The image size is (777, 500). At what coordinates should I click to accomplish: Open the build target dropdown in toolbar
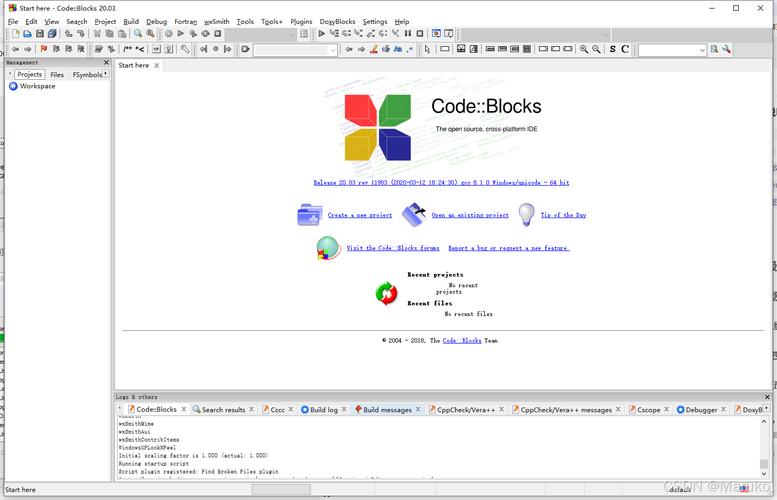261,34
